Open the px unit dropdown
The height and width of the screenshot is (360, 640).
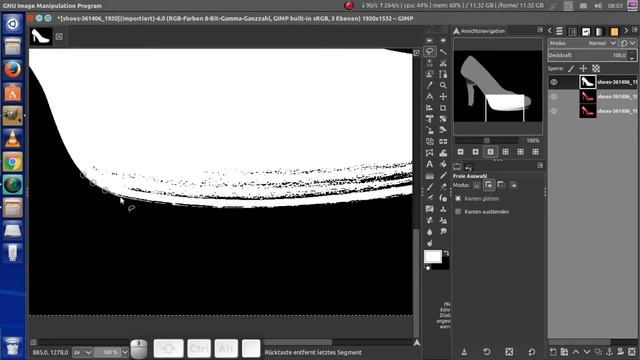coord(82,352)
